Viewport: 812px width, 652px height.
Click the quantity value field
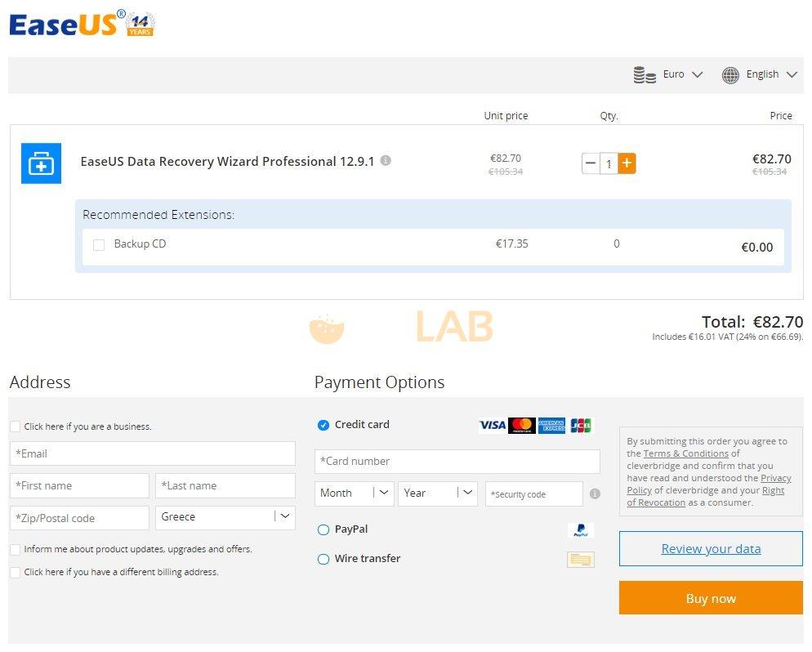pos(609,163)
